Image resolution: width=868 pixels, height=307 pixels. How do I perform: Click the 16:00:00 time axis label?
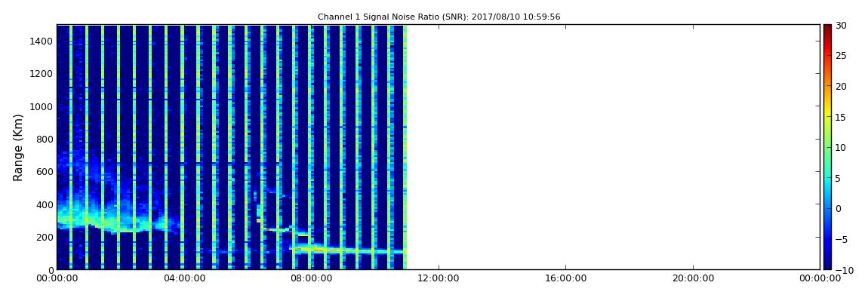pyautogui.click(x=565, y=279)
